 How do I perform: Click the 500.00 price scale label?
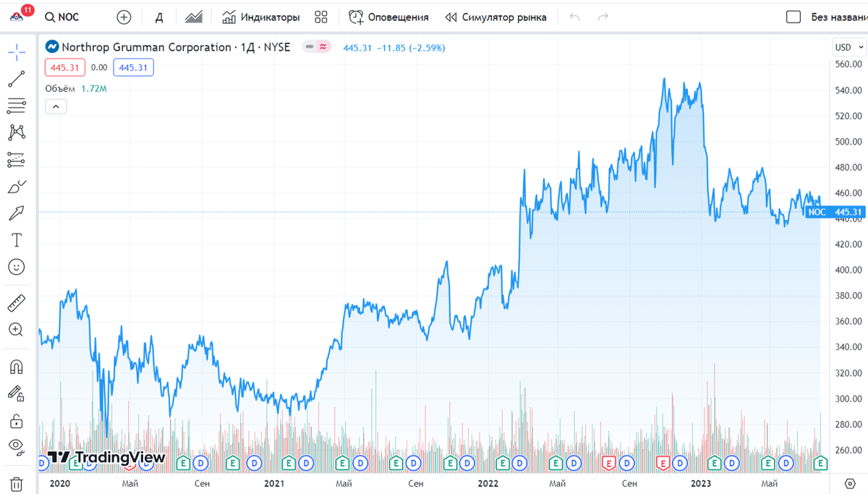pos(848,142)
